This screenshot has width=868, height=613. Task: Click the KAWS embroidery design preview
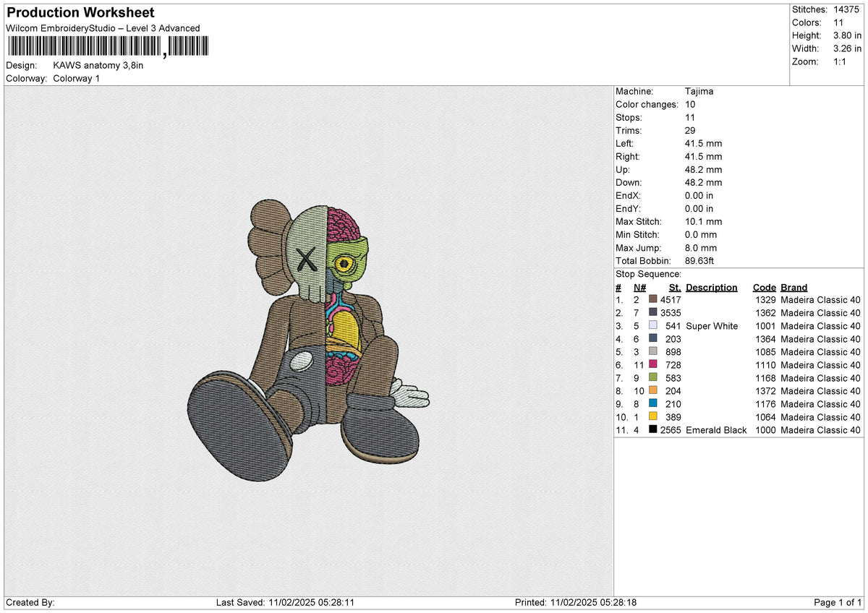coord(307,340)
